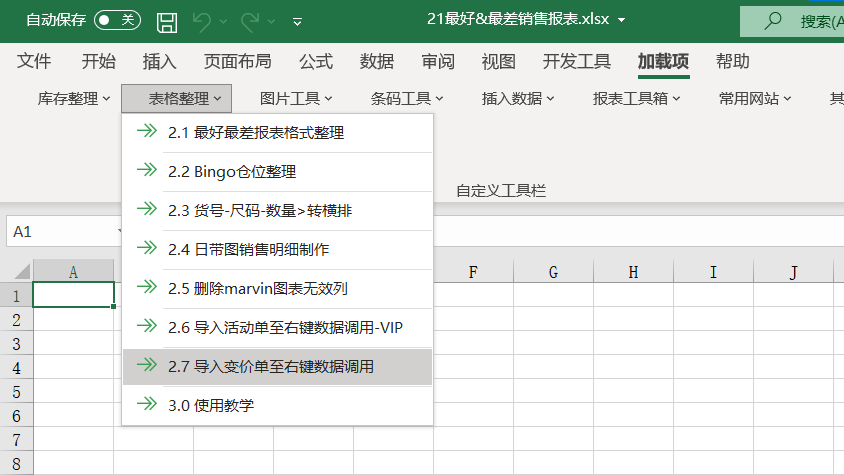
Task: Expand the 插入数据 dropdown menu
Action: 518,99
